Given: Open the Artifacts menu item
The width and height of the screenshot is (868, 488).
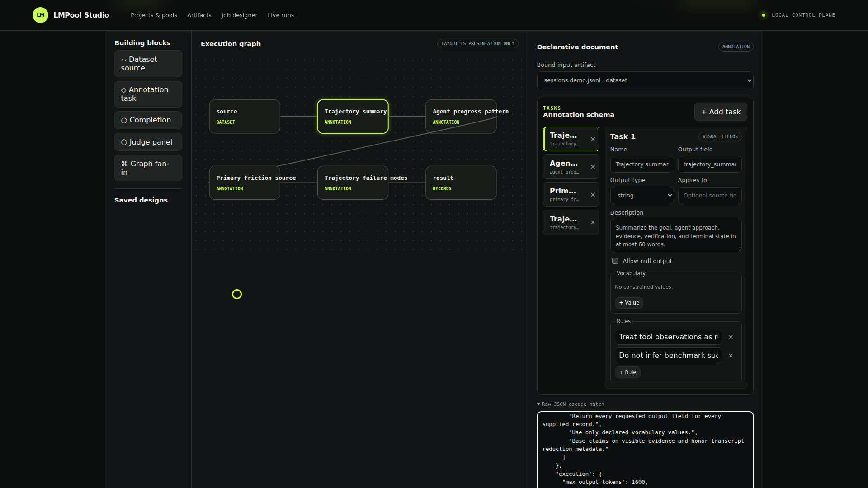Looking at the screenshot, I should click(x=199, y=15).
